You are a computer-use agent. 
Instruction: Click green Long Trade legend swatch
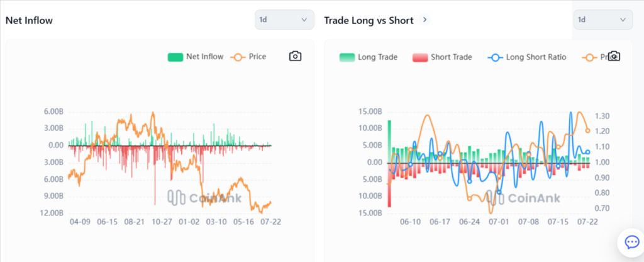(x=347, y=57)
